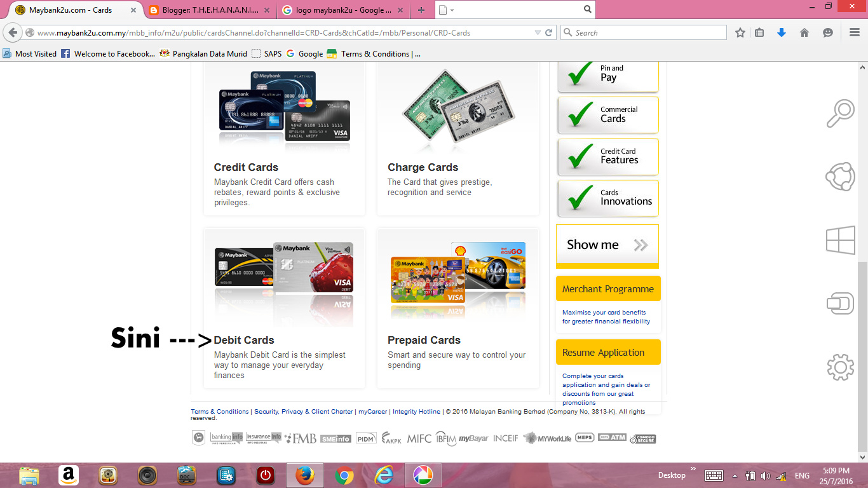
Task: Click the Commercial Cards button
Action: (x=608, y=115)
